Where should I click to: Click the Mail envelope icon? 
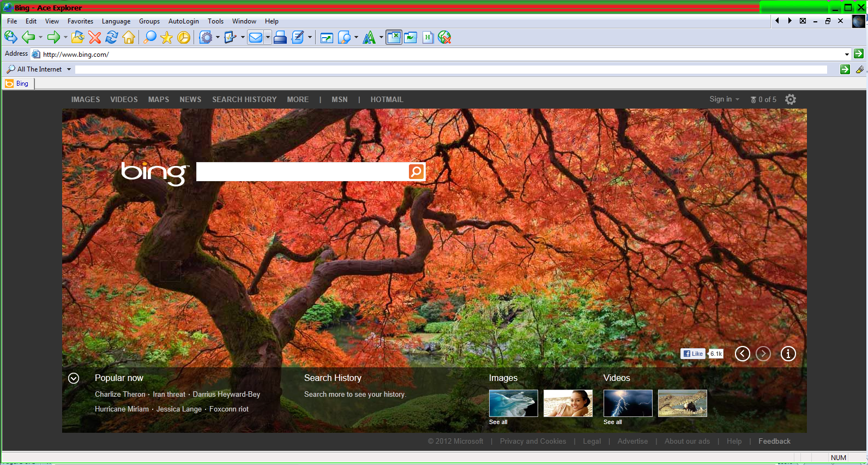pyautogui.click(x=256, y=37)
